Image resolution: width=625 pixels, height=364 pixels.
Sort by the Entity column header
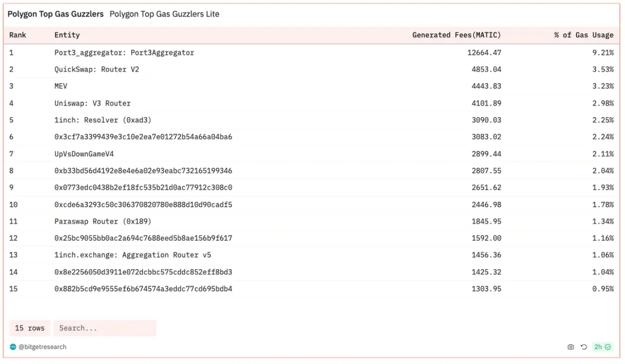coord(67,35)
